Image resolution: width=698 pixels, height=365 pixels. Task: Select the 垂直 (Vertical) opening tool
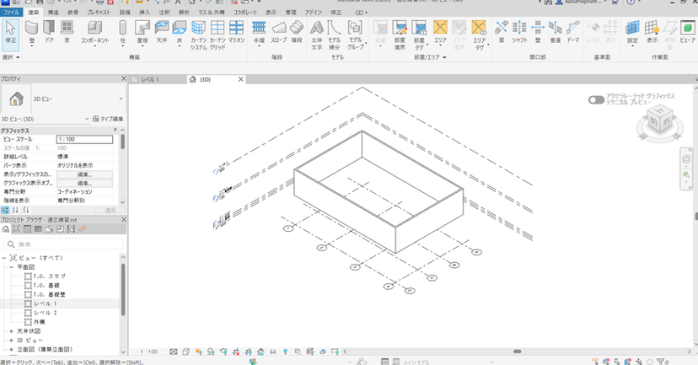pyautogui.click(x=555, y=32)
